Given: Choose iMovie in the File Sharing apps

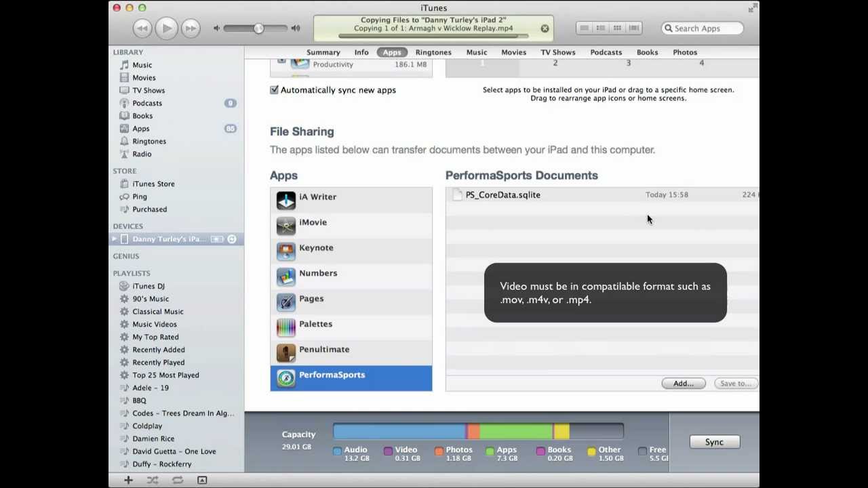Looking at the screenshot, I should (x=351, y=226).
